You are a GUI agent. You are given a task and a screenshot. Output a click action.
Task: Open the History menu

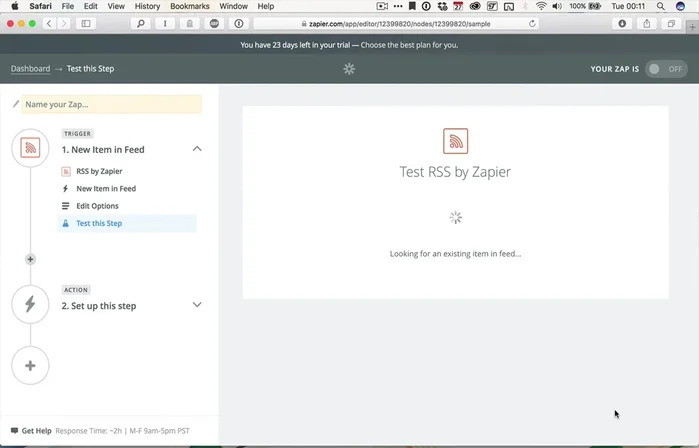[147, 6]
